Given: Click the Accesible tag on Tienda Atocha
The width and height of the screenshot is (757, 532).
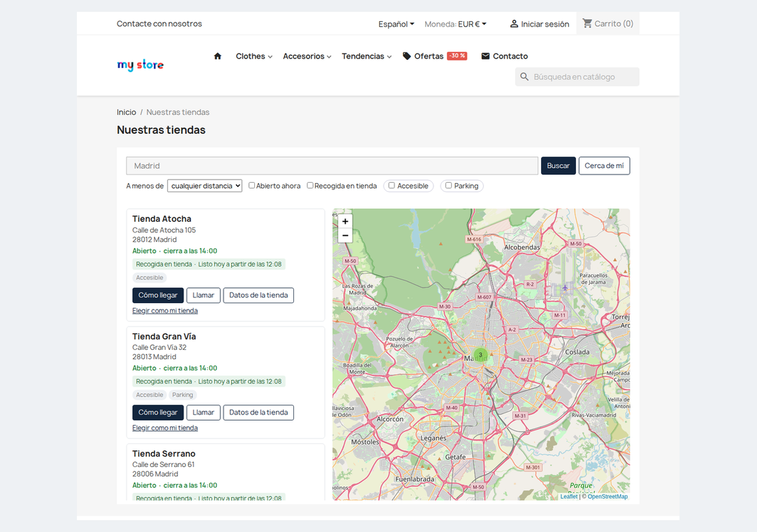Looking at the screenshot, I should point(150,277).
